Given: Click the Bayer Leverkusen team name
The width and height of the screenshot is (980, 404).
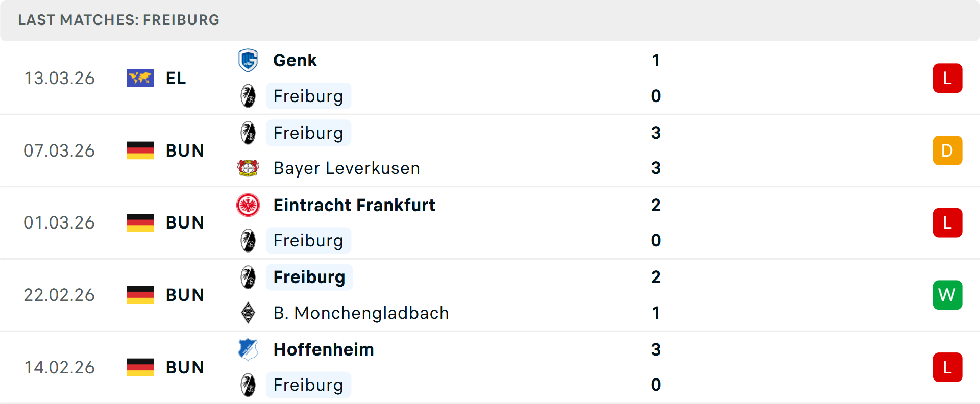Looking at the screenshot, I should pos(347,168).
